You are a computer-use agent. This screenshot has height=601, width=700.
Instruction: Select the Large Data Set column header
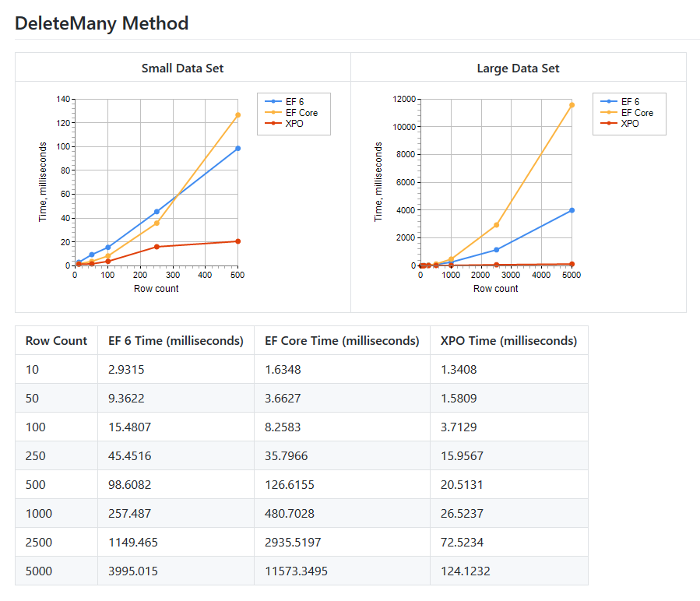518,68
